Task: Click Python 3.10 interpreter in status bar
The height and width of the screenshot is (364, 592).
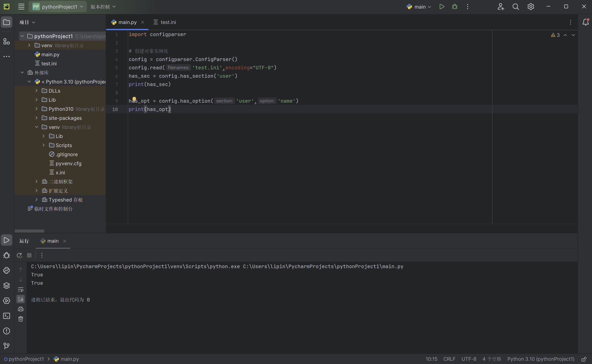Action: [x=541, y=359]
